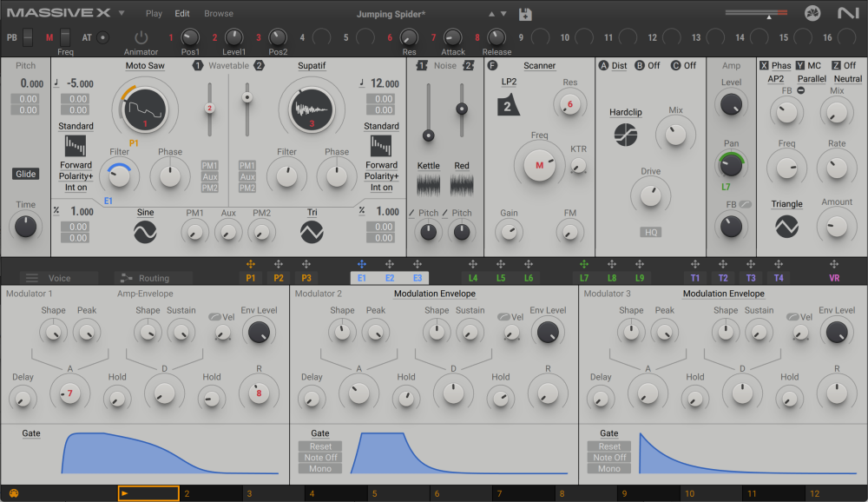The image size is (868, 502).
Task: Click the Supatif wavetable display
Action: [x=312, y=109]
